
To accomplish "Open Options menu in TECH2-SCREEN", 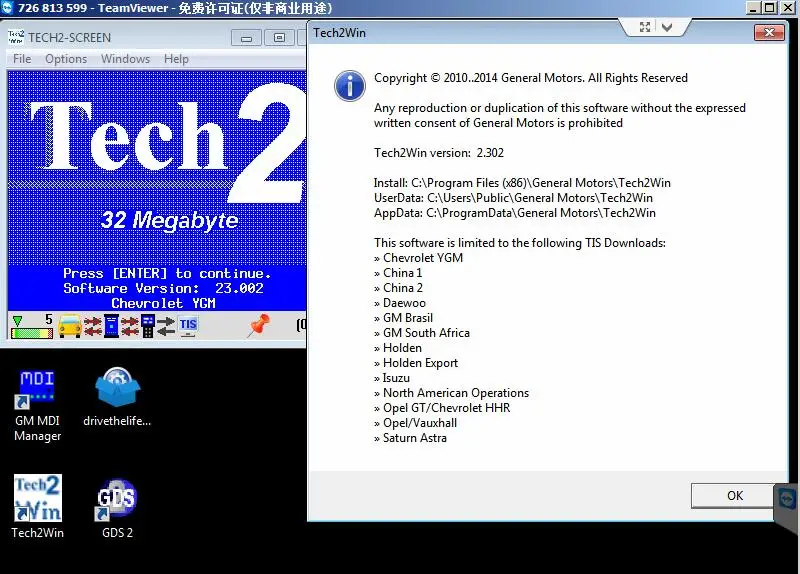I will [66, 59].
